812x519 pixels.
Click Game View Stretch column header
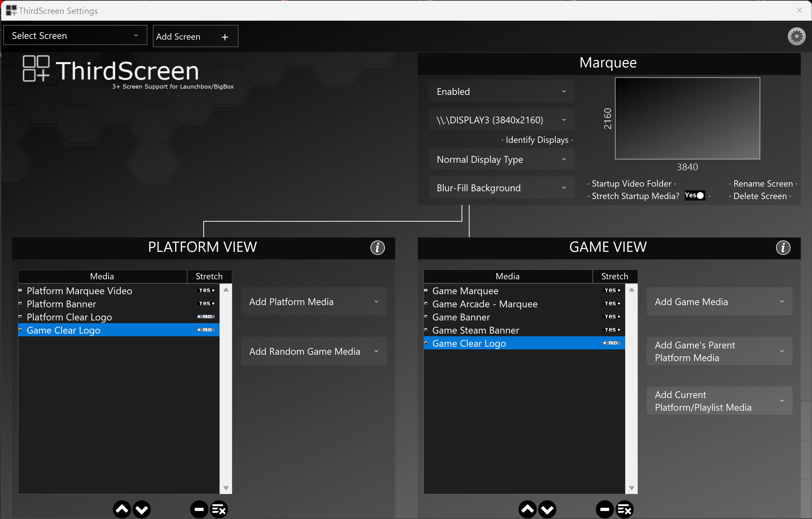coord(615,276)
